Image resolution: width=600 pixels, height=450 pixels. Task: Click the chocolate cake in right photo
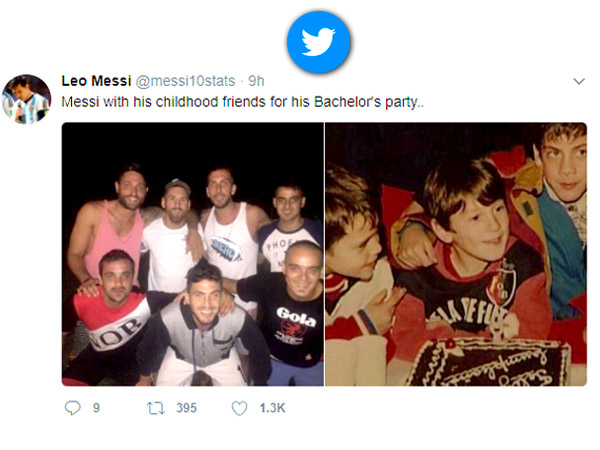(488, 361)
